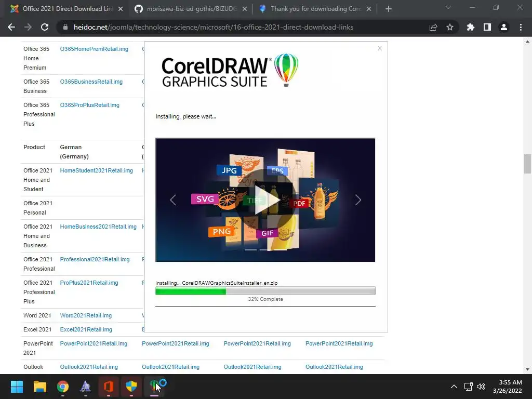Bookmark this page with the star icon

click(x=450, y=27)
